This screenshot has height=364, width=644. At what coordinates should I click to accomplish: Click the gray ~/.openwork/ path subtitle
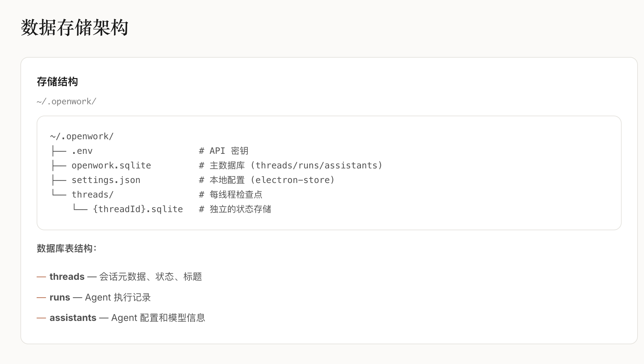click(x=66, y=101)
